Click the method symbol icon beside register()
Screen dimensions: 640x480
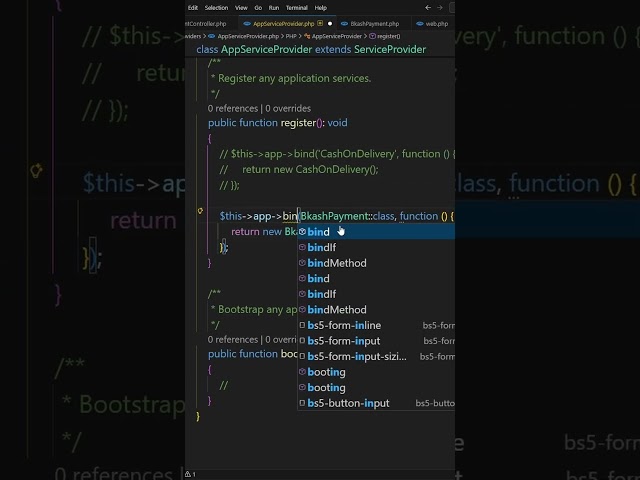pos(372,36)
